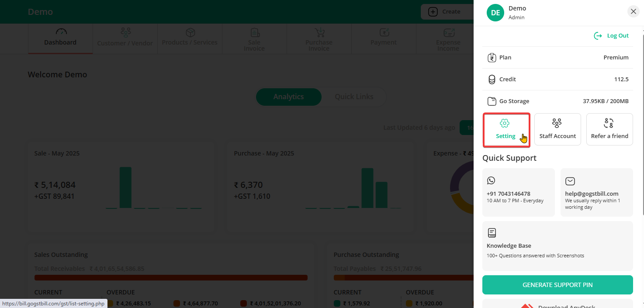This screenshot has height=308, width=644.
Task: Open the help email support card
Action: [596, 192]
